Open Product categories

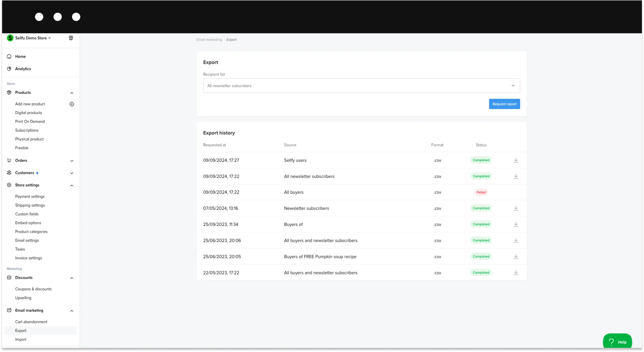[x=31, y=232]
